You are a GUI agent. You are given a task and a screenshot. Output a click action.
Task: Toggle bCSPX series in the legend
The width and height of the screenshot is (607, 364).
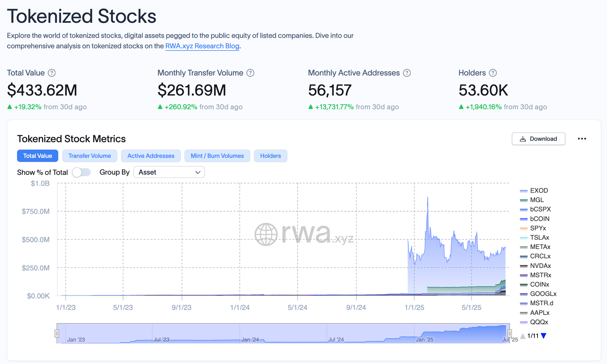[535, 209]
